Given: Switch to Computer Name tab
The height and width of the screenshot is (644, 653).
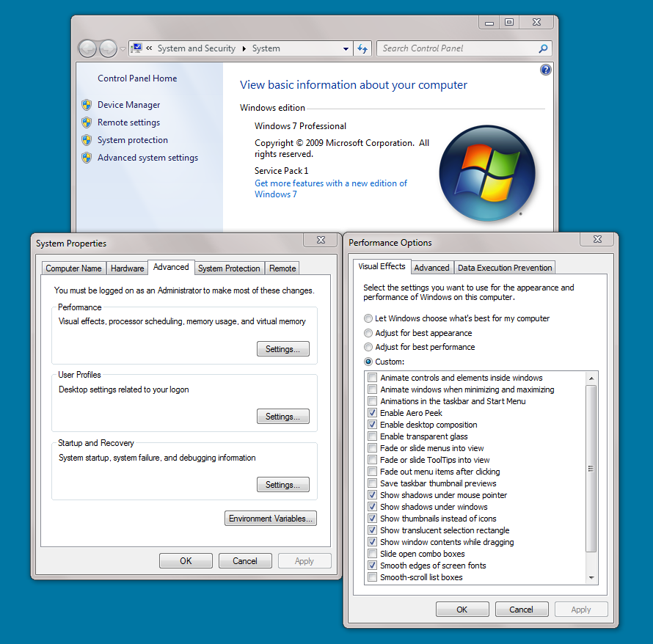Looking at the screenshot, I should (x=73, y=268).
